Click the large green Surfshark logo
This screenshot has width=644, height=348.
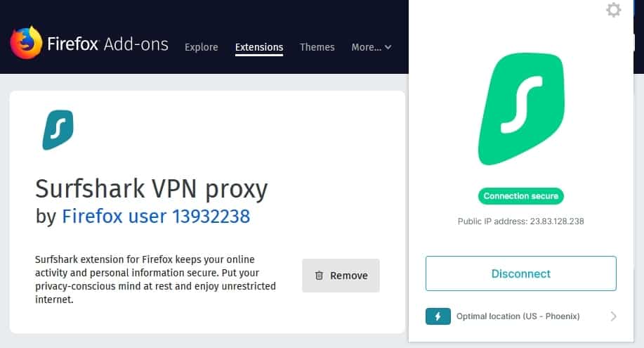[x=521, y=109]
